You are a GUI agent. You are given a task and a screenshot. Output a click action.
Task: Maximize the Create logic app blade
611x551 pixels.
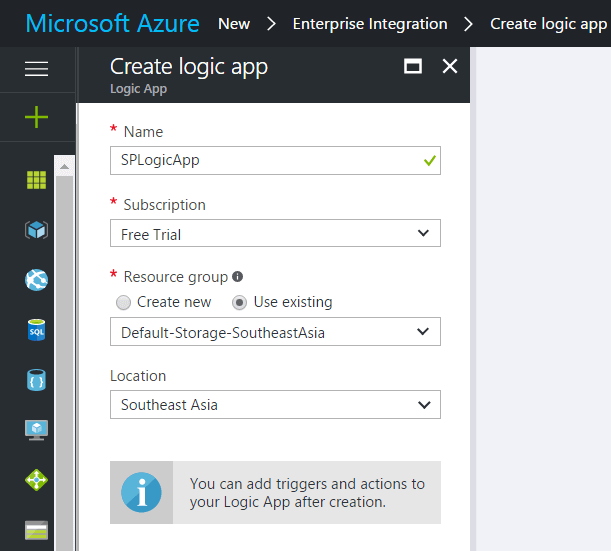click(412, 67)
